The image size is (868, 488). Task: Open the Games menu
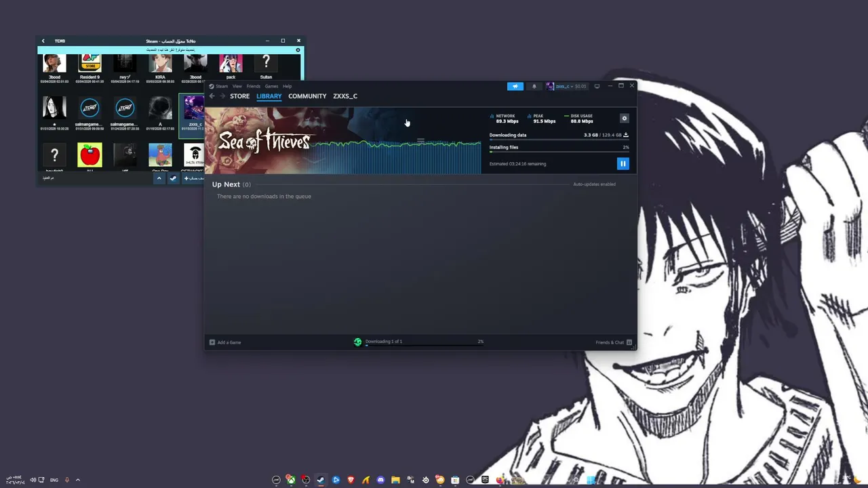click(x=271, y=86)
